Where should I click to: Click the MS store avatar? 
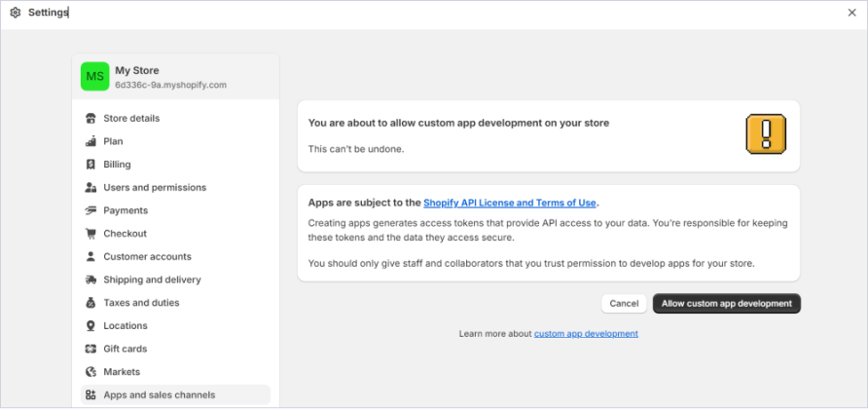pyautogui.click(x=94, y=77)
